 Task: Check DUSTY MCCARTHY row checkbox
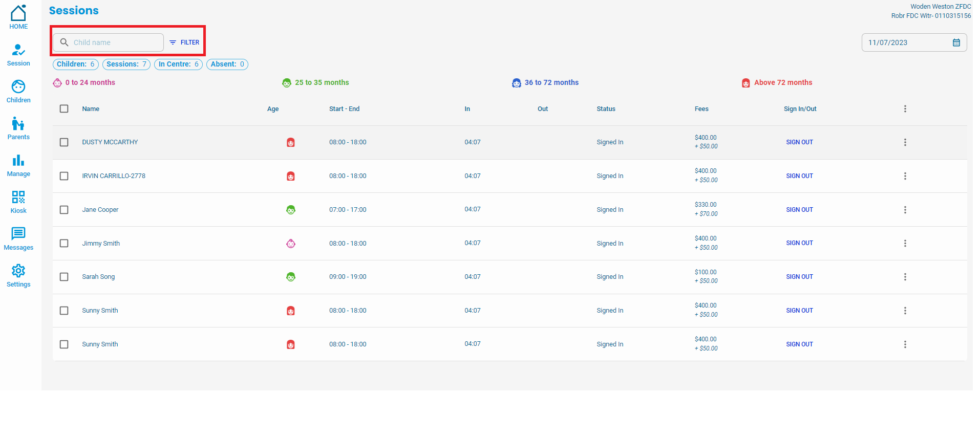[64, 142]
